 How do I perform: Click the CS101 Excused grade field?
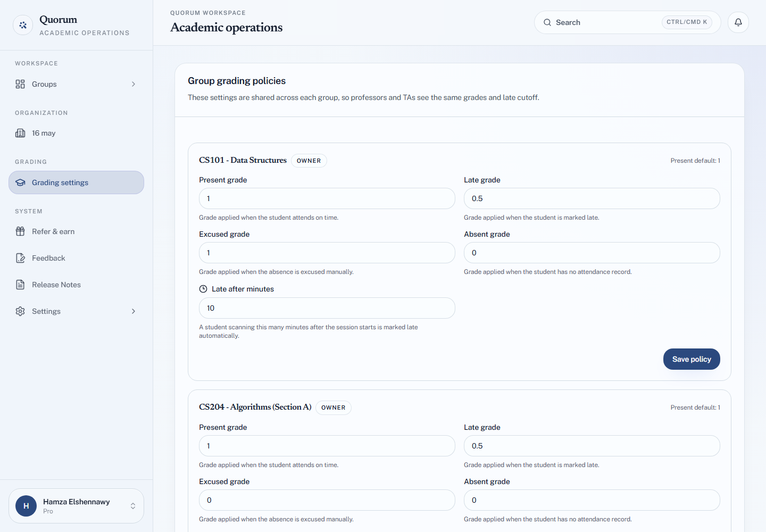pyautogui.click(x=327, y=253)
